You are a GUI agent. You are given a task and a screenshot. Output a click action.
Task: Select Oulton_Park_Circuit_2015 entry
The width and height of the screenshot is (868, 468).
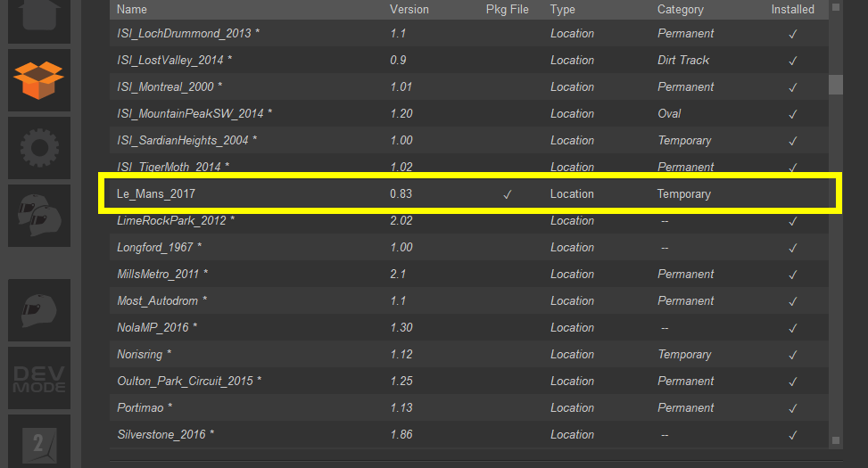tap(469, 381)
